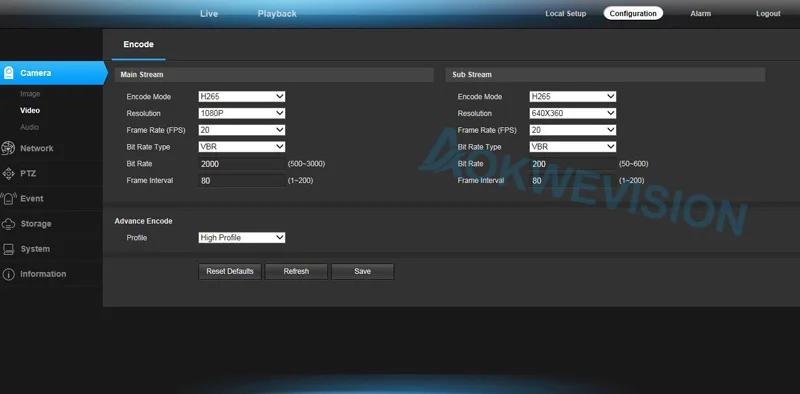
Task: Save the encode settings
Action: pyautogui.click(x=362, y=272)
